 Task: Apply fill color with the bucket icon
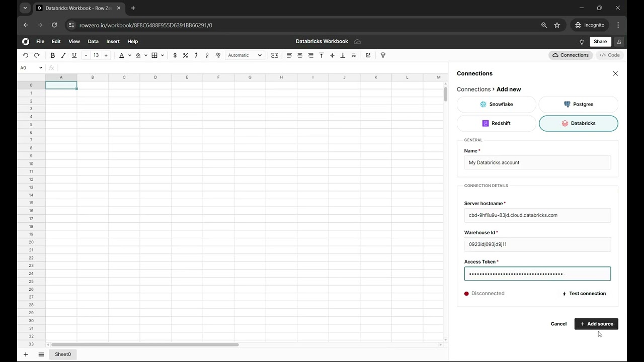pos(138,55)
